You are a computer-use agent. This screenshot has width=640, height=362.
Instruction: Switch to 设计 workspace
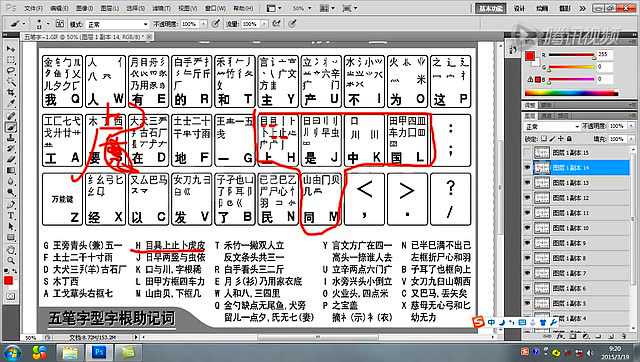[x=519, y=8]
